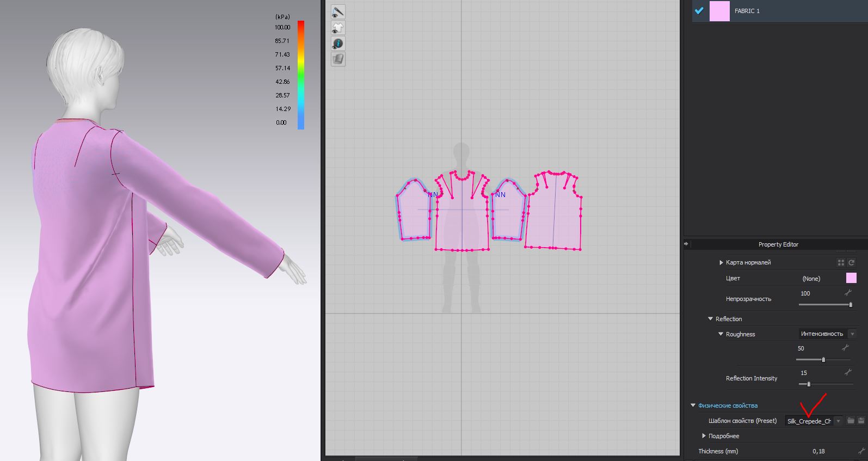
Task: Expand the Карта нормалей section
Action: coord(721,262)
